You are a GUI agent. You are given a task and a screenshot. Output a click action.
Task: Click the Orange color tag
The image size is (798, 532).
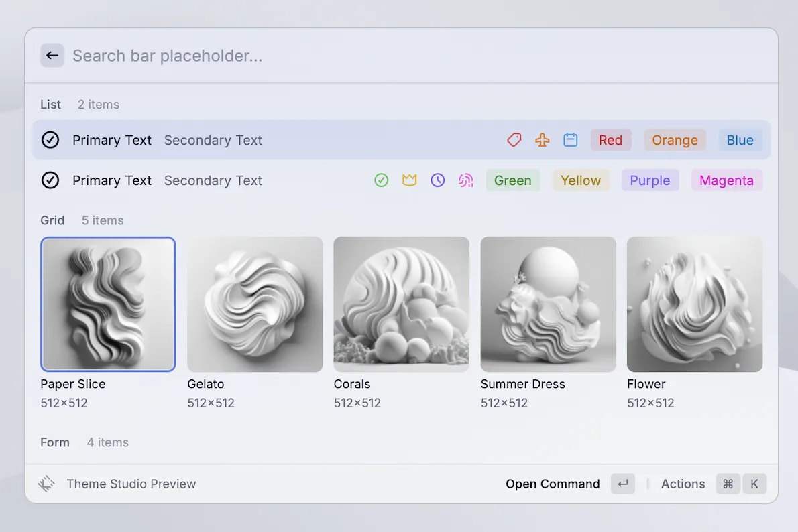675,140
